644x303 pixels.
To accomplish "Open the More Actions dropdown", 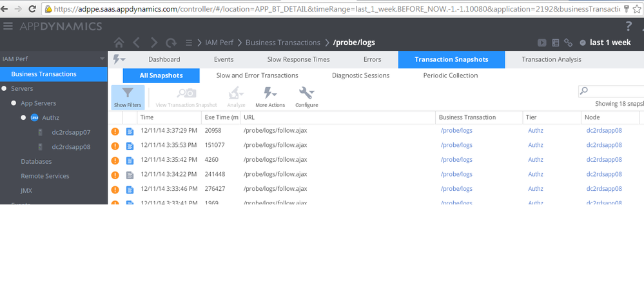I will click(x=270, y=98).
